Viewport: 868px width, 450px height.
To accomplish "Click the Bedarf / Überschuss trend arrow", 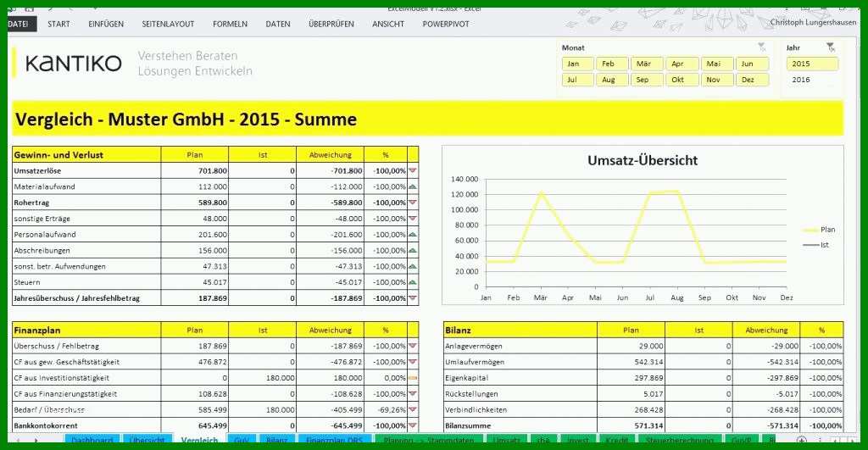I will pos(413,410).
